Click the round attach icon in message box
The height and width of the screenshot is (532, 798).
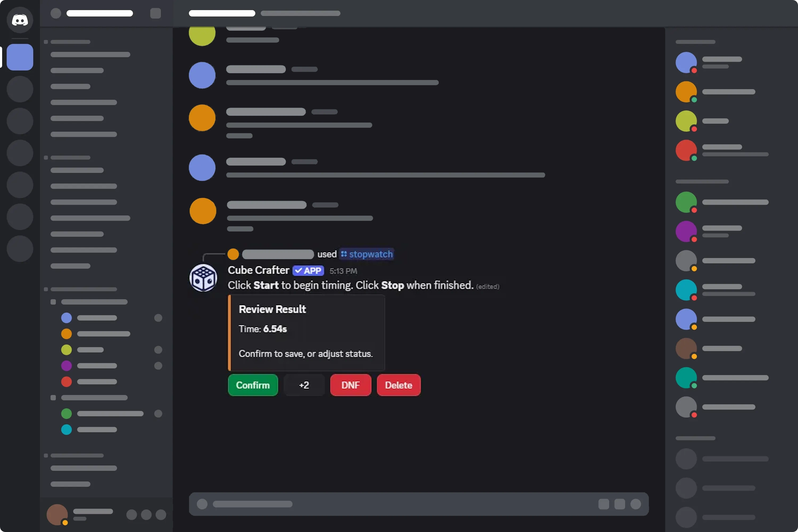coord(202,504)
